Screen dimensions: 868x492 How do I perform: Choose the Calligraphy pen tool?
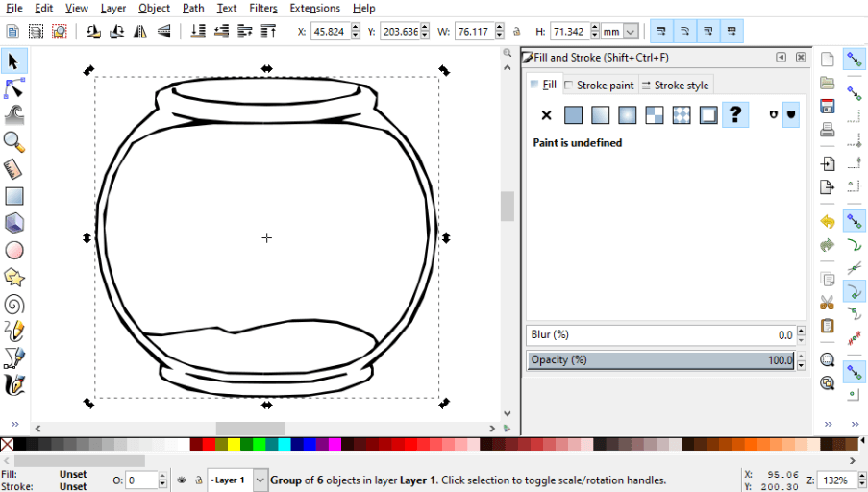coord(14,384)
